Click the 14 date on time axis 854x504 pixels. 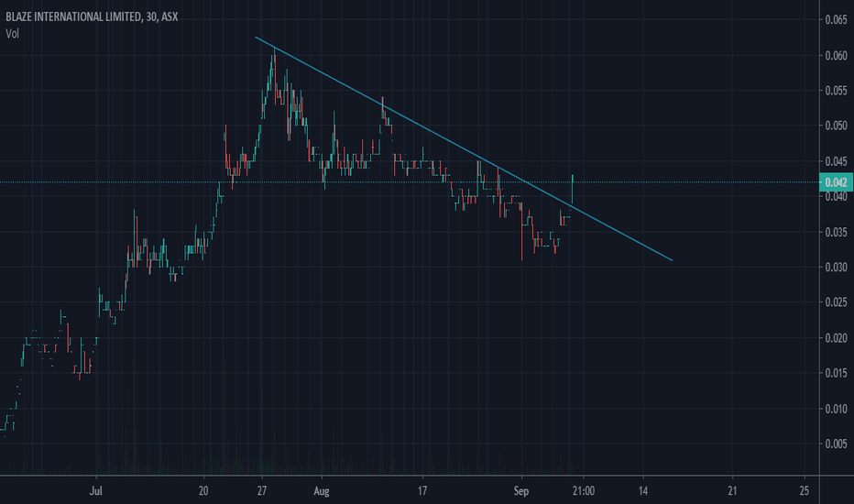click(x=643, y=491)
